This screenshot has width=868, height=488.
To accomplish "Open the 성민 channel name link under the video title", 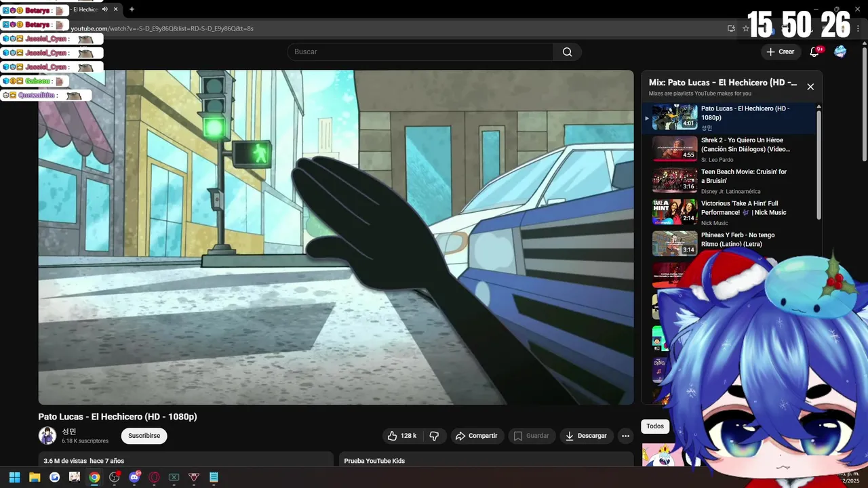I will [69, 431].
